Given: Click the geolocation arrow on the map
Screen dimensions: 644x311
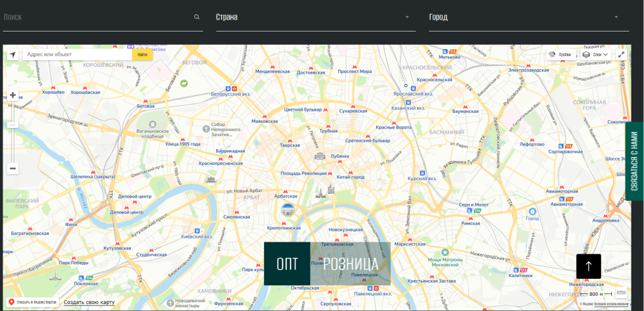Looking at the screenshot, I should (x=13, y=55).
